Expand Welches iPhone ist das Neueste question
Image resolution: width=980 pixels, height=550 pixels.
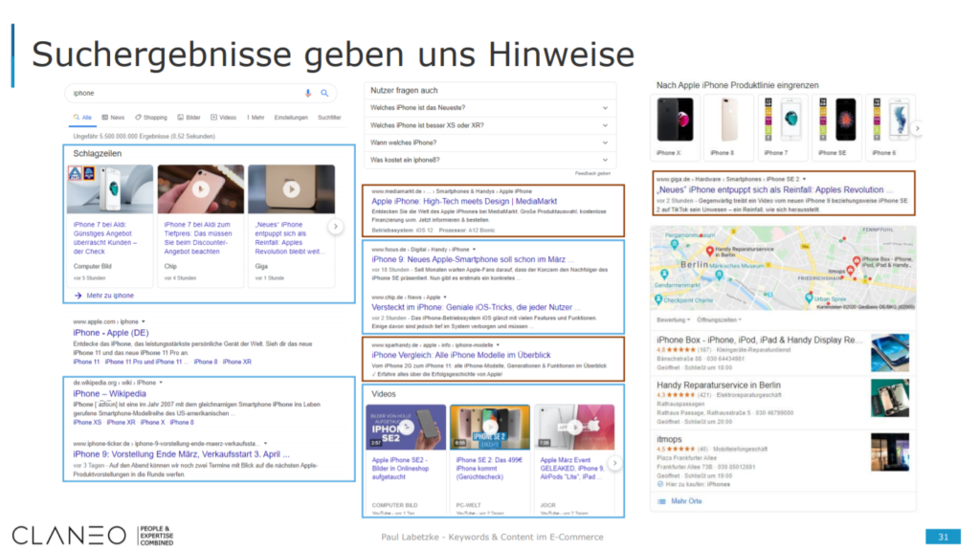pyautogui.click(x=490, y=107)
